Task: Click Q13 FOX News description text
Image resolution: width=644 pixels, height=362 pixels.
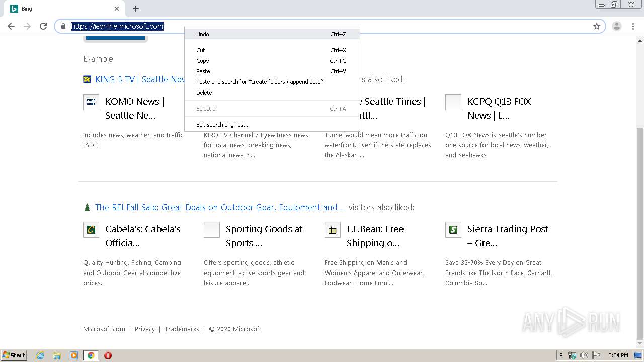Action: coord(497,145)
